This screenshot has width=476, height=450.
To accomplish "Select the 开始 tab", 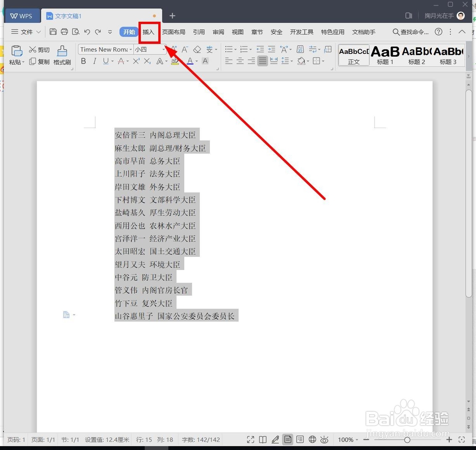I will (129, 32).
